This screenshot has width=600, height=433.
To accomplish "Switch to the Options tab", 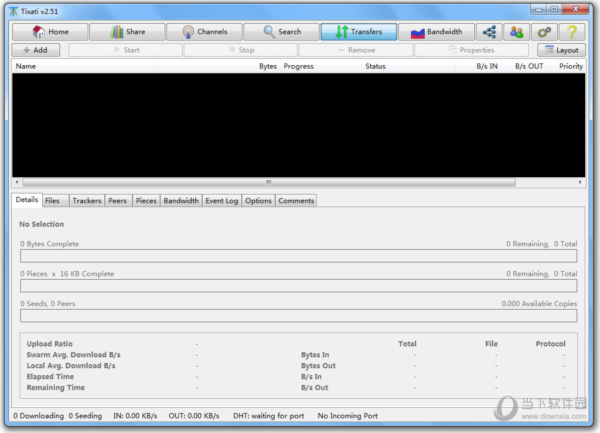I will click(x=258, y=201).
